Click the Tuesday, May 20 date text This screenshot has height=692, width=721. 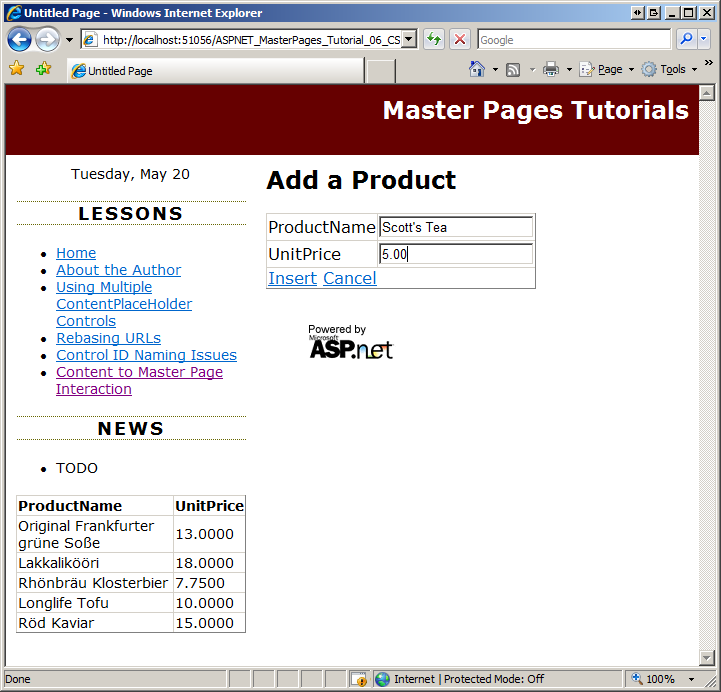click(130, 174)
